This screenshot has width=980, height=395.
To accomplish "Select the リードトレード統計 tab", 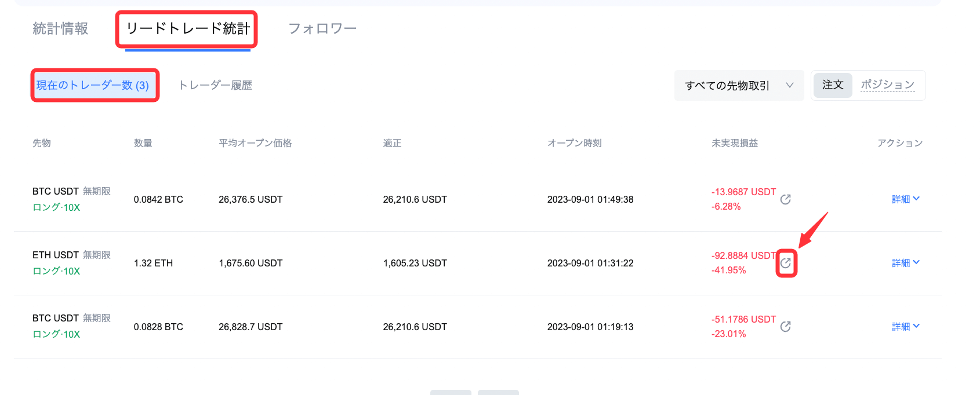I will 188,28.
